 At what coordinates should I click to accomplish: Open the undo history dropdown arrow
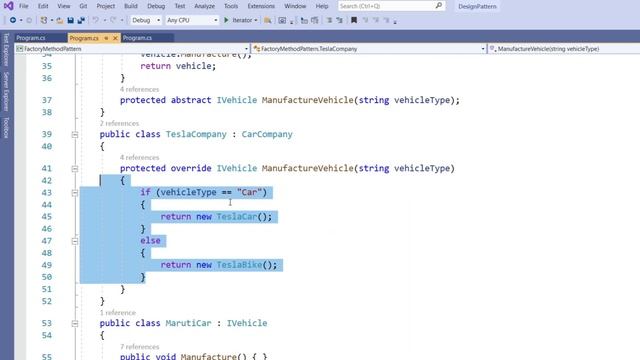tap(104, 20)
